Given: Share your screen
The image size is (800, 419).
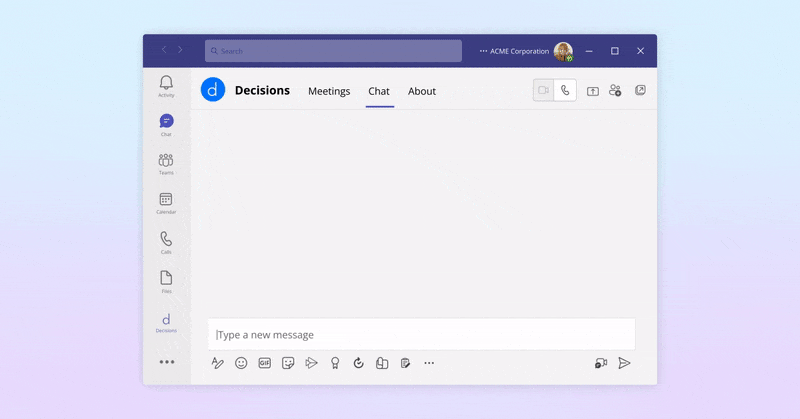Looking at the screenshot, I should 592,91.
